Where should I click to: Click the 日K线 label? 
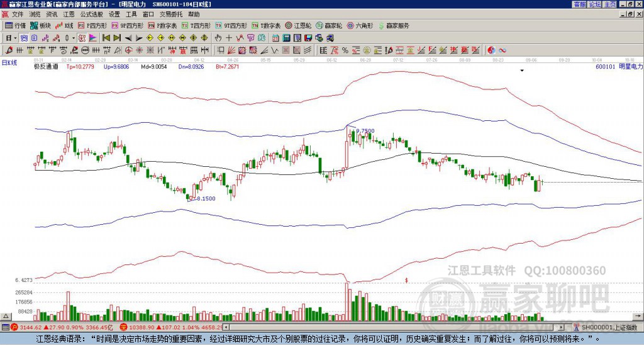tap(9, 62)
